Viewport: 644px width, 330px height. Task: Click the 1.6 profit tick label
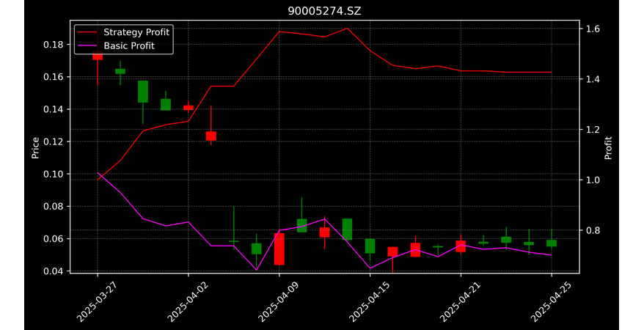coord(592,29)
